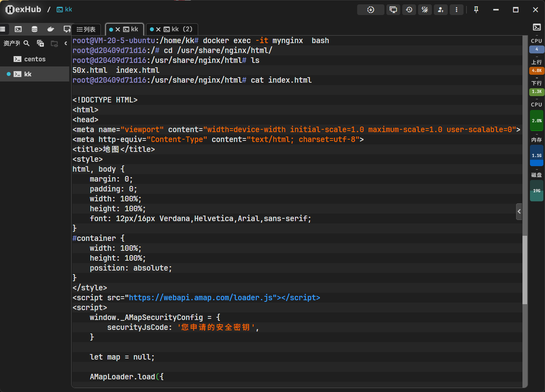Image resolution: width=545 pixels, height=392 pixels.
Task: Click the '50x.html' file name in output
Action: 90,70
